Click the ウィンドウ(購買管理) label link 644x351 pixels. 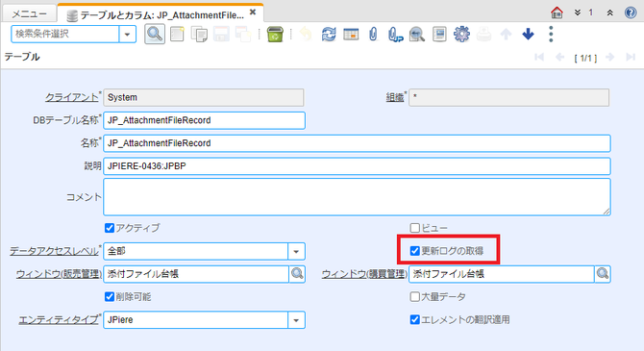coord(364,274)
